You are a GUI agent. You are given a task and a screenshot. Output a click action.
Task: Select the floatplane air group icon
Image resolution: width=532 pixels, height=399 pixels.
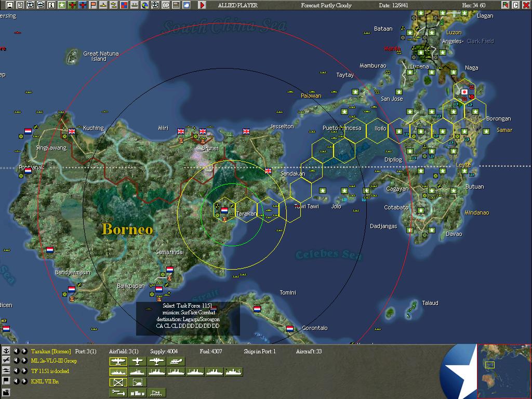[176, 362]
